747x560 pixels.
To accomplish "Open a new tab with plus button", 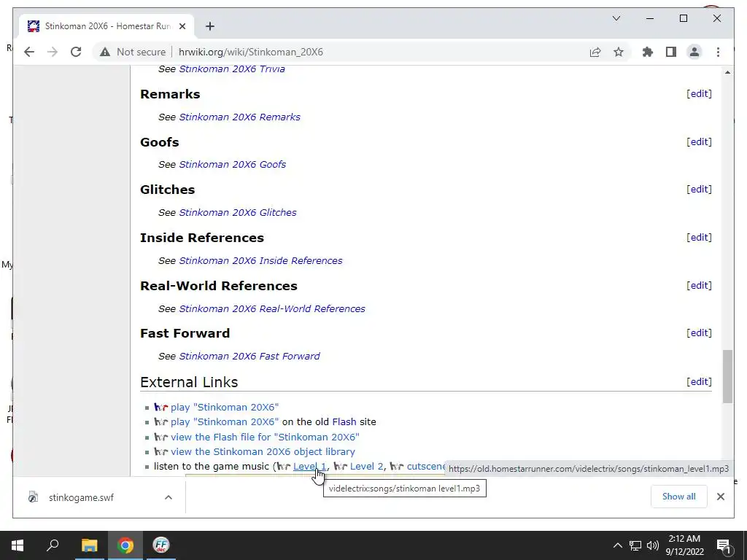I will pos(209,26).
